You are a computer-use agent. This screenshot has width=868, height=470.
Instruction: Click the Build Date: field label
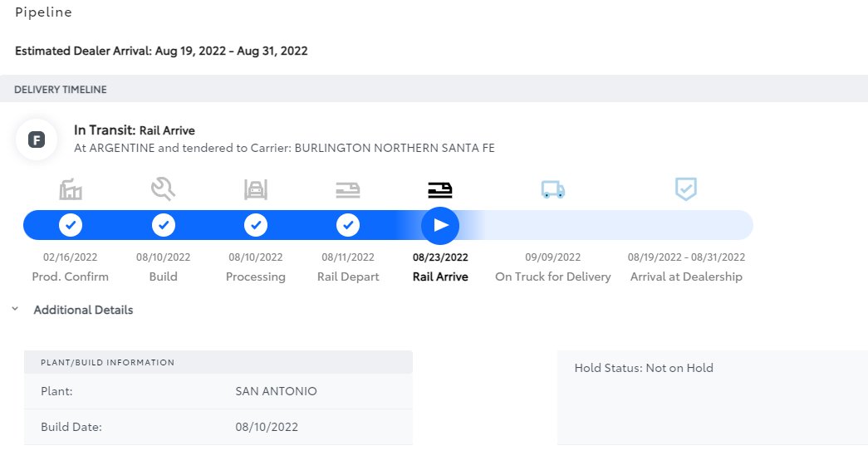click(x=71, y=428)
